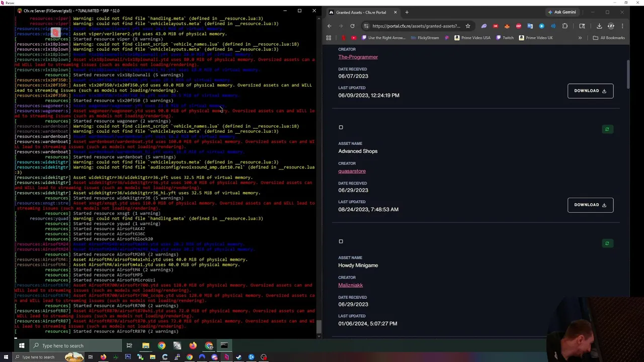The height and width of the screenshot is (362, 644).
Task: Click timestamp '01/06/2024, 5:07:27 PM'
Action: pos(367,323)
